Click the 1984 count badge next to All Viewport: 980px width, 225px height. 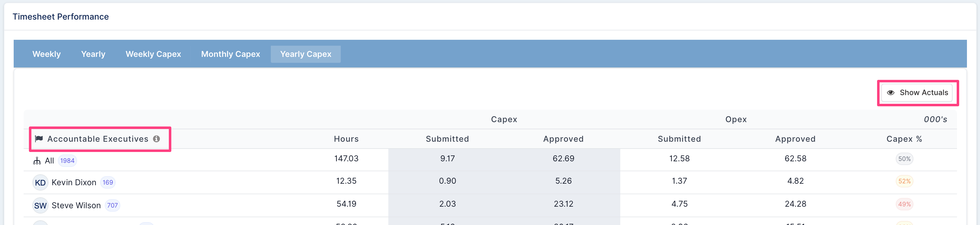(67, 161)
